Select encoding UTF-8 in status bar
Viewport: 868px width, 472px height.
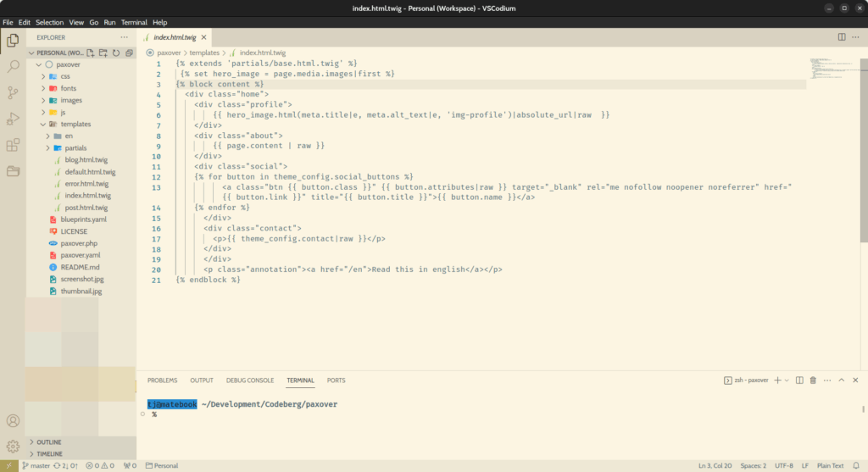coord(784,466)
